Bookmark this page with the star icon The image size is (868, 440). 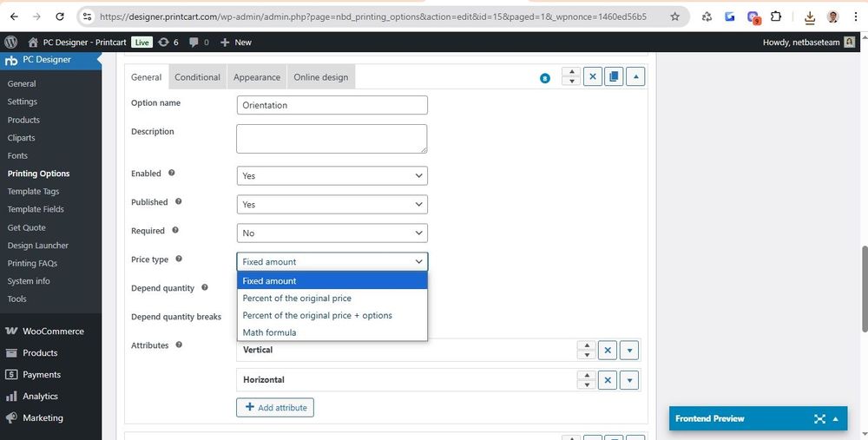(675, 16)
